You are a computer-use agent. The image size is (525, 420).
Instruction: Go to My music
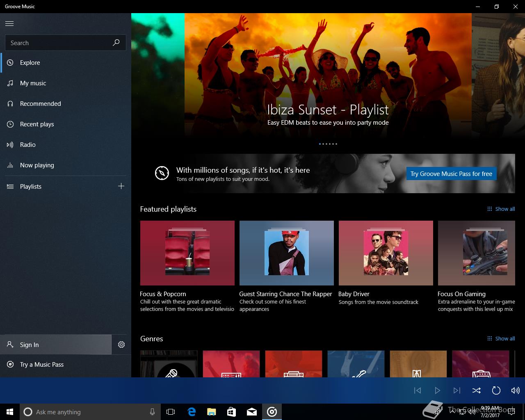[66, 83]
